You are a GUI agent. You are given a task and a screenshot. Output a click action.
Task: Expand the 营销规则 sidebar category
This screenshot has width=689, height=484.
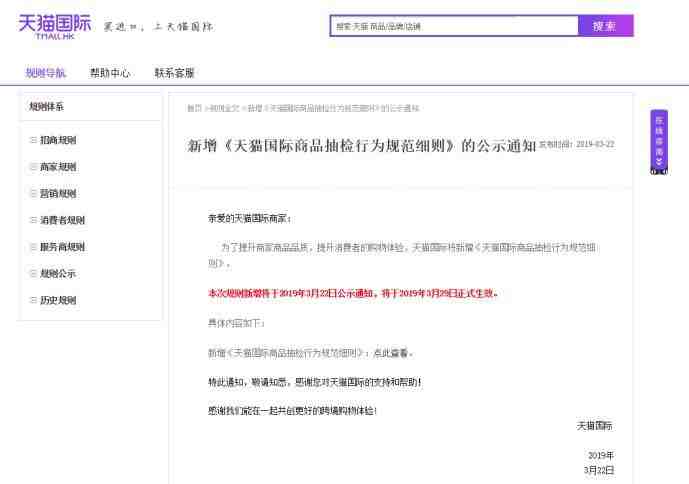click(53, 194)
